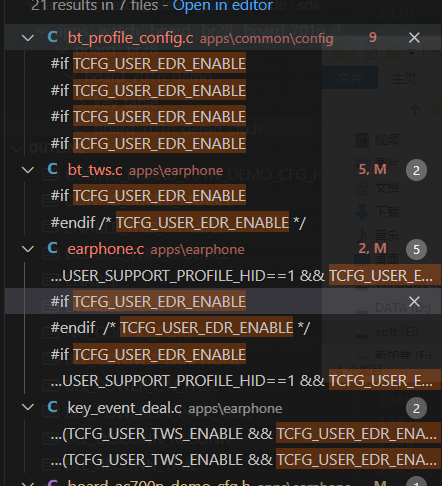
Task: Click C file icon of key_event_deal.c
Action: click(x=52, y=407)
